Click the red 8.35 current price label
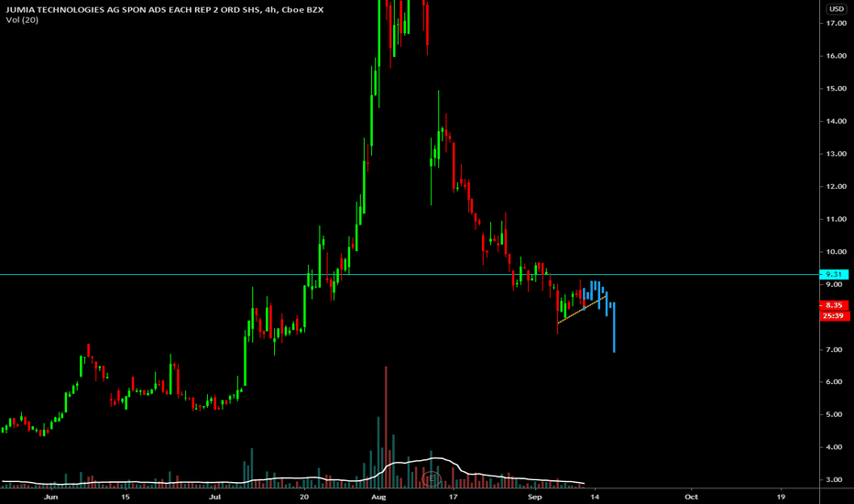Viewport: 854px width, 504px height. click(x=834, y=305)
